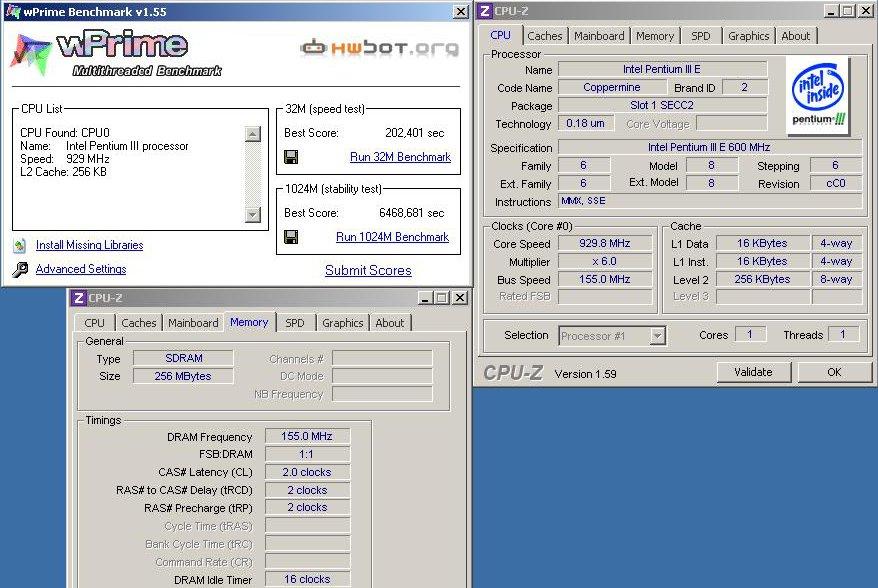Viewport: 878px width, 588px height.
Task: Open the Processor #1 selection dropdown
Action: (657, 336)
